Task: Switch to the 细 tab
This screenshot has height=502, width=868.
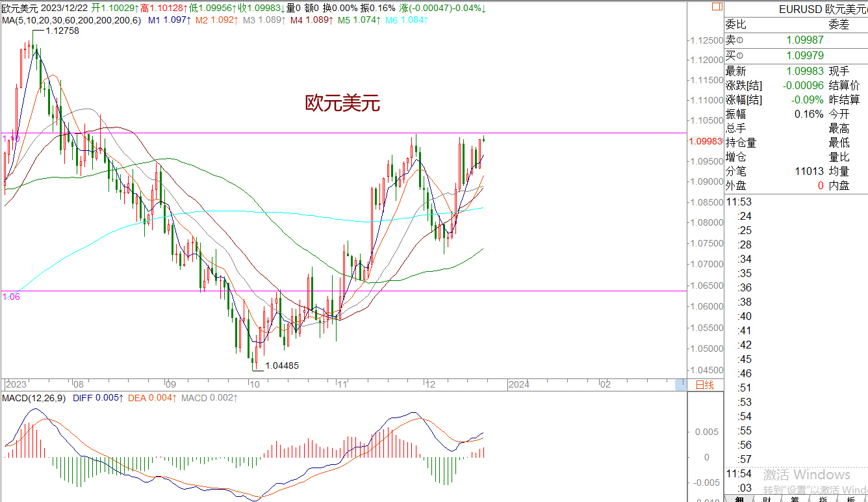Action: [x=739, y=499]
